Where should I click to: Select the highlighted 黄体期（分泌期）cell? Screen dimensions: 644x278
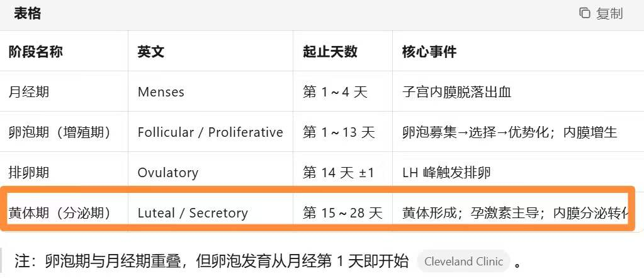click(x=60, y=213)
